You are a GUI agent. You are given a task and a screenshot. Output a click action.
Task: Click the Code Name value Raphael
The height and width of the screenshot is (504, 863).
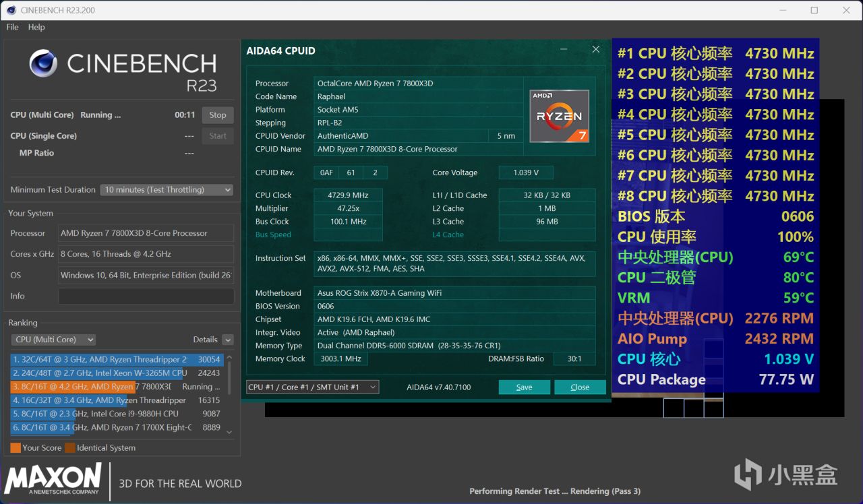click(x=419, y=96)
